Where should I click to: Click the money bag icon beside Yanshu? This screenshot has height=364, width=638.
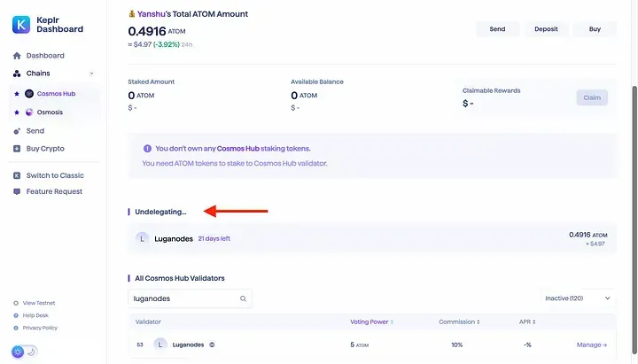(132, 14)
